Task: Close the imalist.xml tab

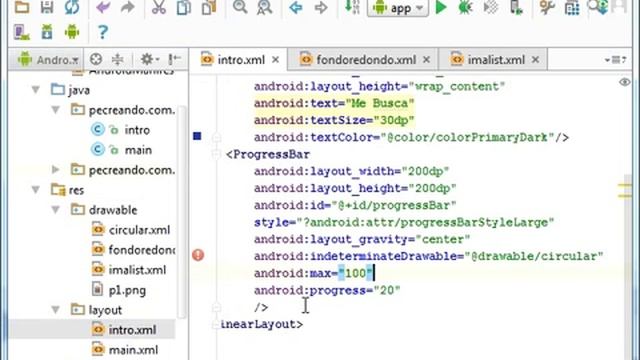Action: [536, 60]
